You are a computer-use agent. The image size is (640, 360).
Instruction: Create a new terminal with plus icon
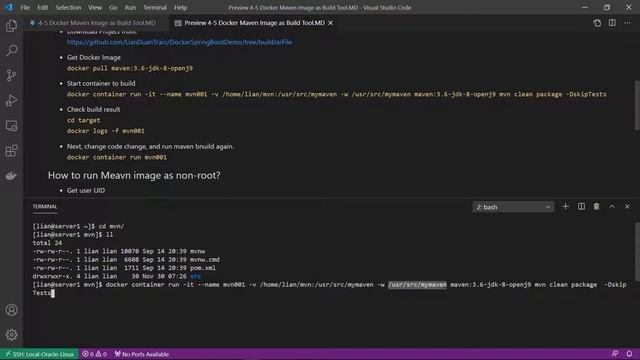pos(565,207)
